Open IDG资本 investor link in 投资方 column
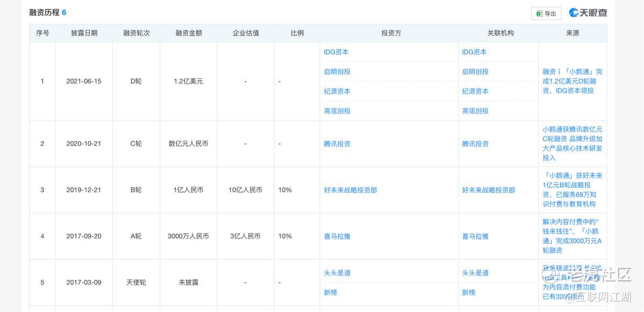The height and width of the screenshot is (312, 644). click(336, 52)
